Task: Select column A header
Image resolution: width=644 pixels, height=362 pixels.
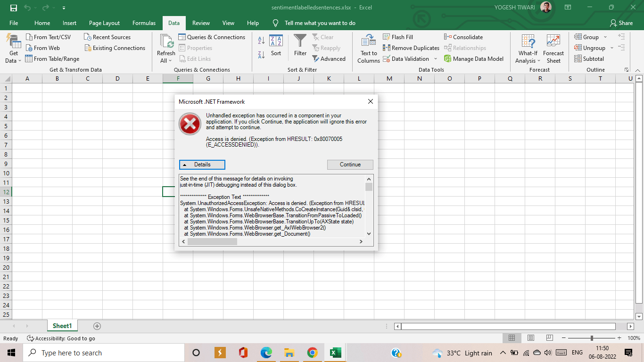Action: (27, 79)
